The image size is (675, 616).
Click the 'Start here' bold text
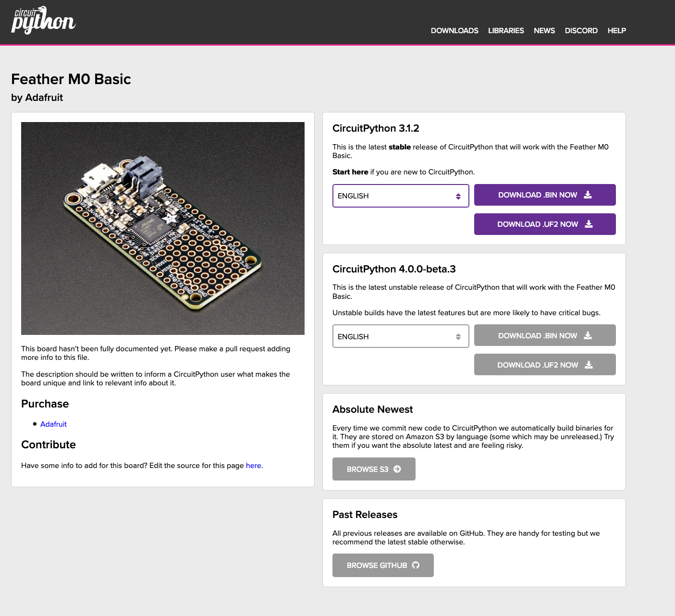[350, 172]
